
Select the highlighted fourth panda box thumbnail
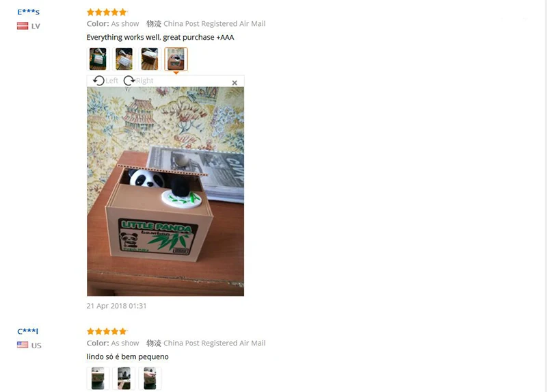[176, 59]
